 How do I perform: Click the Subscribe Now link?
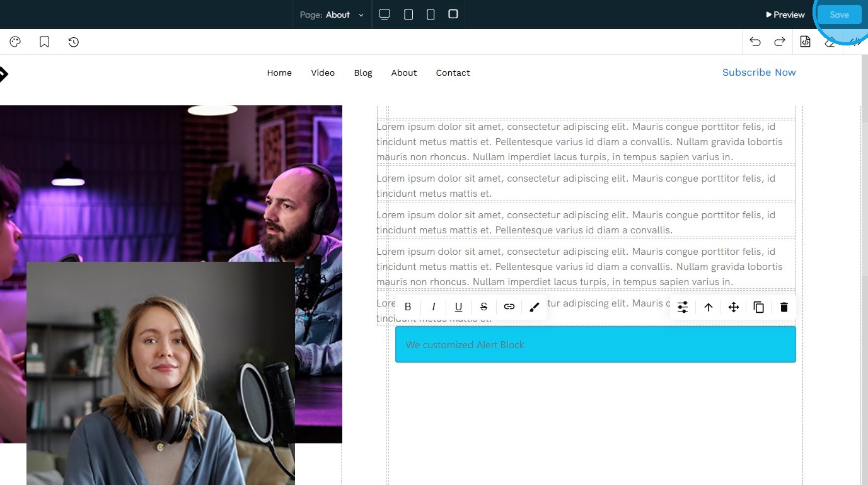coord(759,73)
